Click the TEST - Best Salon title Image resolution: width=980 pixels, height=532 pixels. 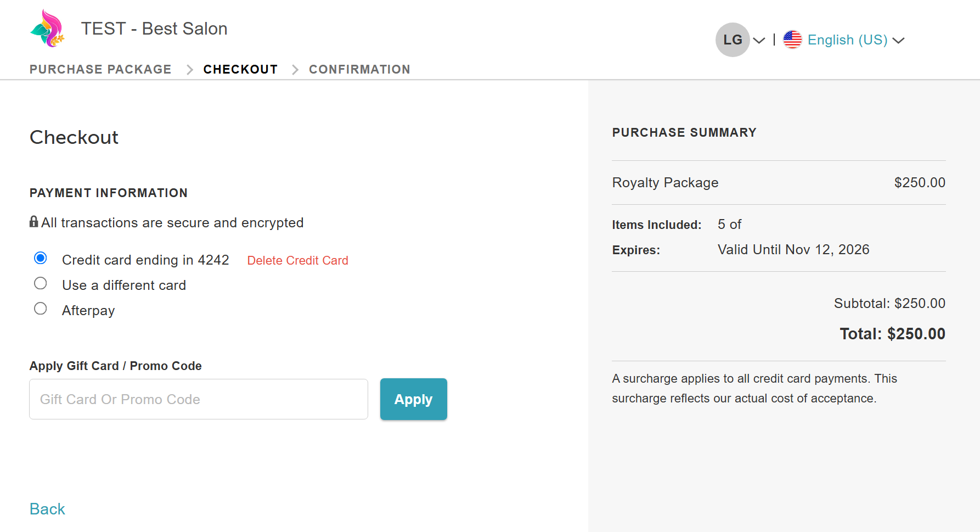click(x=154, y=29)
